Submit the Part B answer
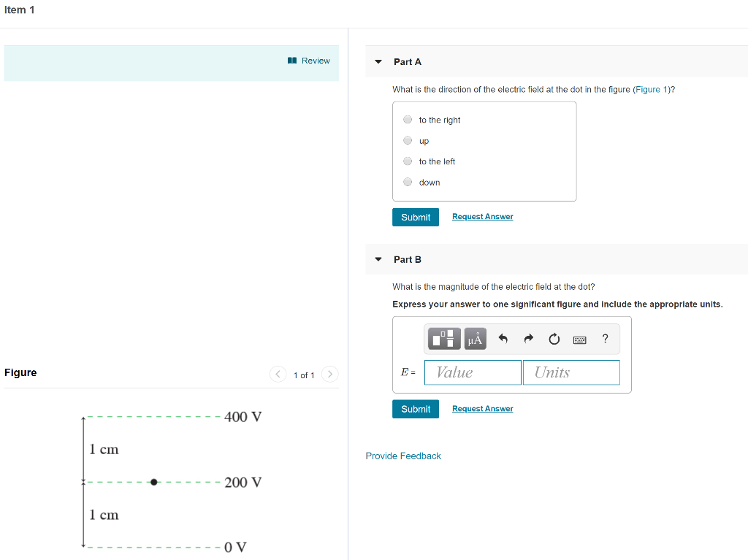The image size is (748, 560). pyautogui.click(x=416, y=409)
